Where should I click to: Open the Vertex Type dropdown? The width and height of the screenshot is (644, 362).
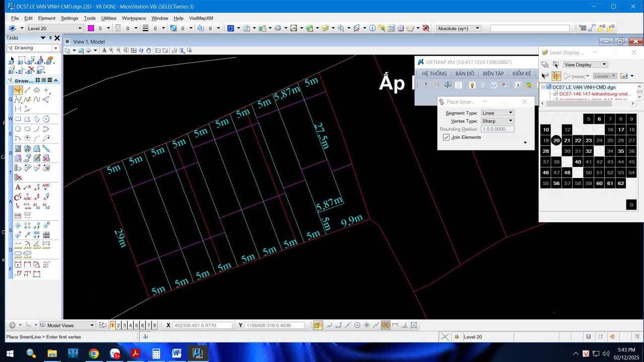(x=497, y=121)
